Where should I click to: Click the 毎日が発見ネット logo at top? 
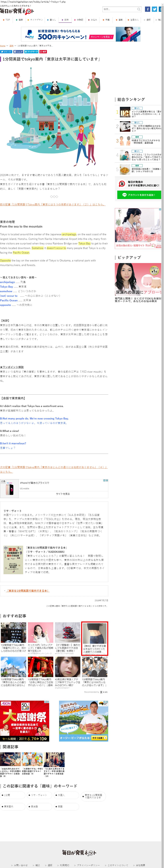[x=17, y=11]
